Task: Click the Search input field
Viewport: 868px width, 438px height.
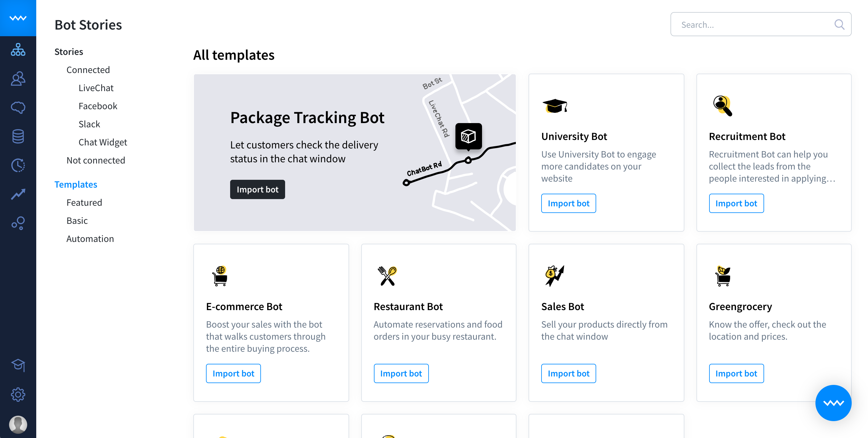Action: (x=760, y=24)
